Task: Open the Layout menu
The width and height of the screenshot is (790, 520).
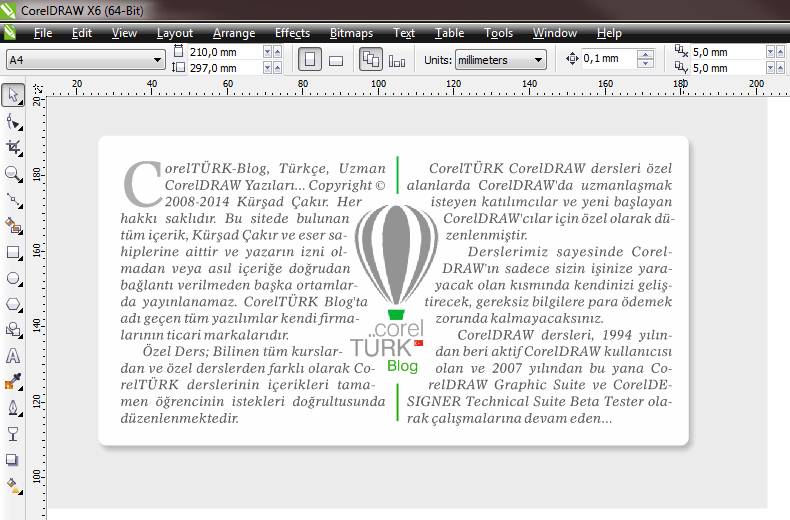Action: pos(175,33)
